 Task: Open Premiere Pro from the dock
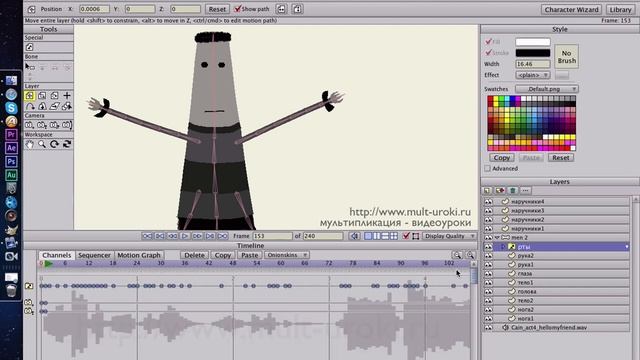pos(11,135)
